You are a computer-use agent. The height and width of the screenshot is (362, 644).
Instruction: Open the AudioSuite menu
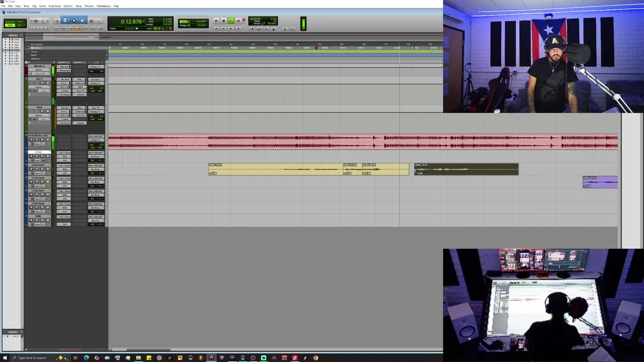pos(54,6)
